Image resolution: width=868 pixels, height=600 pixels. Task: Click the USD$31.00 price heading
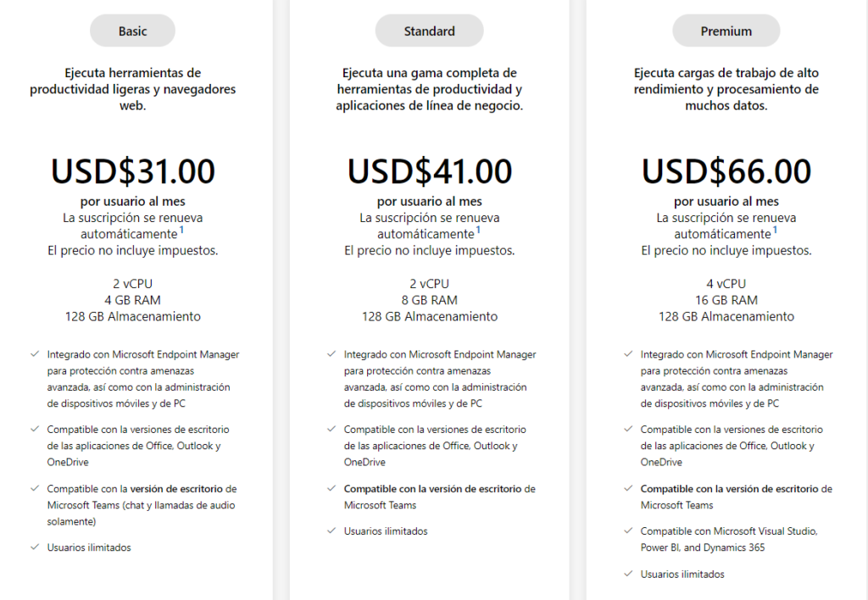pyautogui.click(x=133, y=171)
